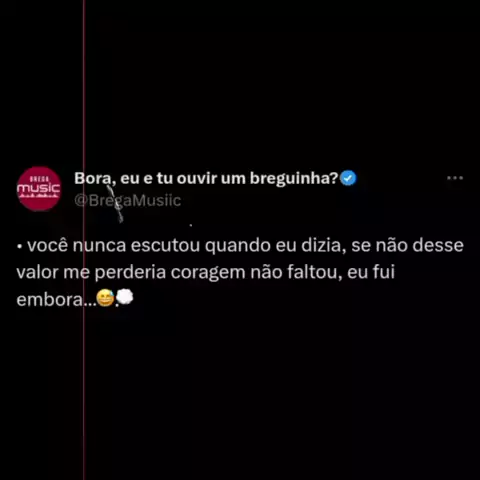Click the words "não faltou," in tweet
480x480 pixels.
(x=296, y=272)
